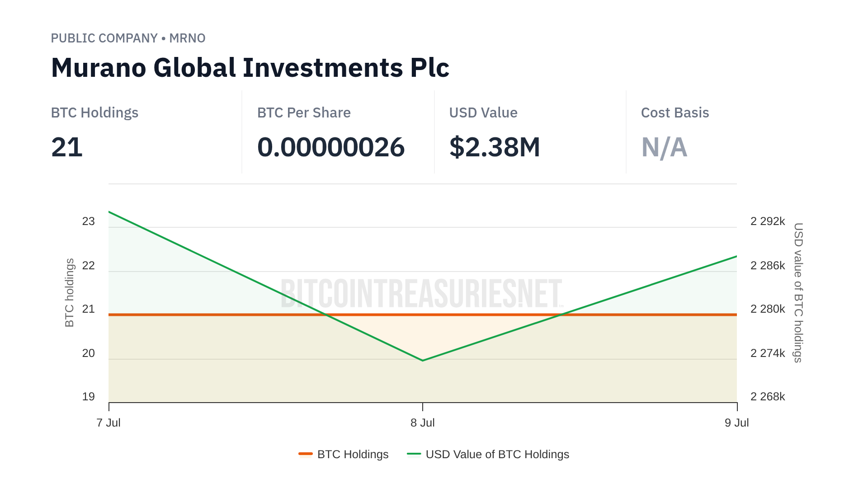Click the 2 292k right axis label
The height and width of the screenshot is (488, 868).
click(768, 221)
